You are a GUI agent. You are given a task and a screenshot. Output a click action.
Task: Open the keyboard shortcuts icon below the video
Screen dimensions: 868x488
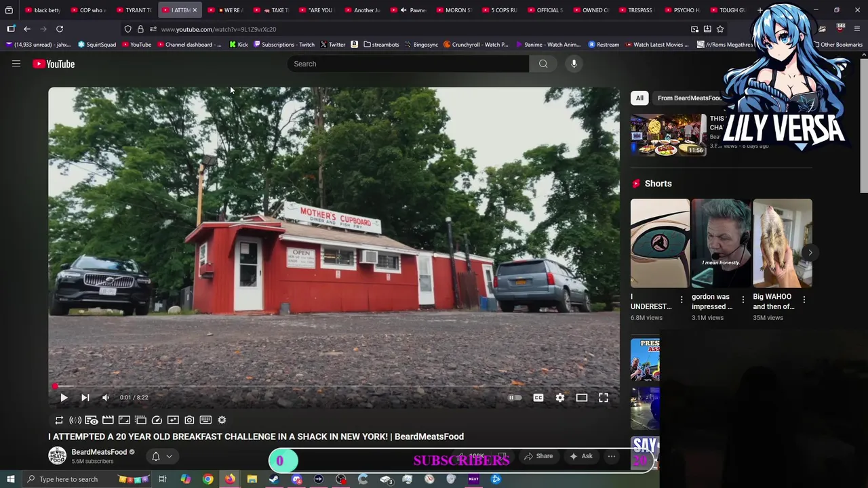pos(205,420)
